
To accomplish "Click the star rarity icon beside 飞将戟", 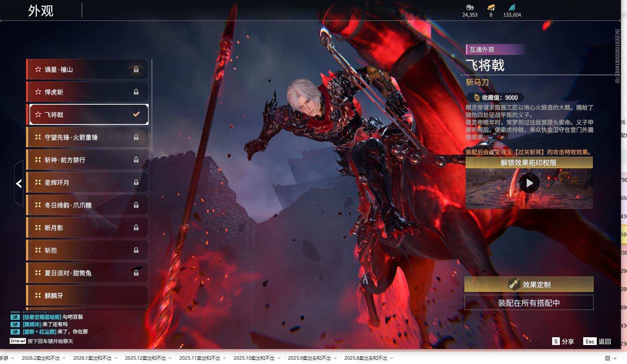I will pos(38,114).
